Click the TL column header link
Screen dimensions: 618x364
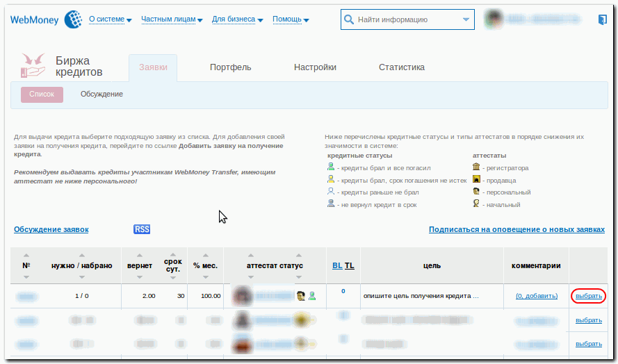[350, 265]
